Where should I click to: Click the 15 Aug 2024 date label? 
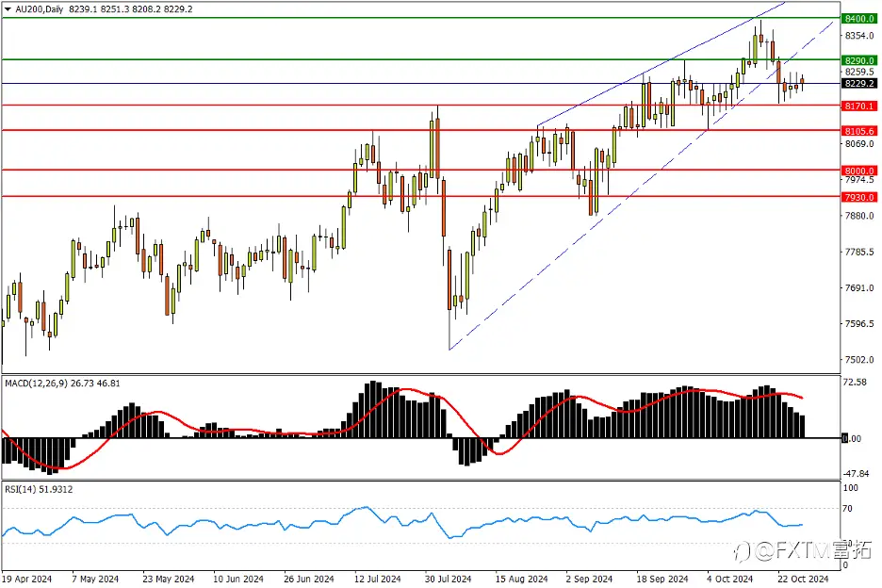click(521, 579)
